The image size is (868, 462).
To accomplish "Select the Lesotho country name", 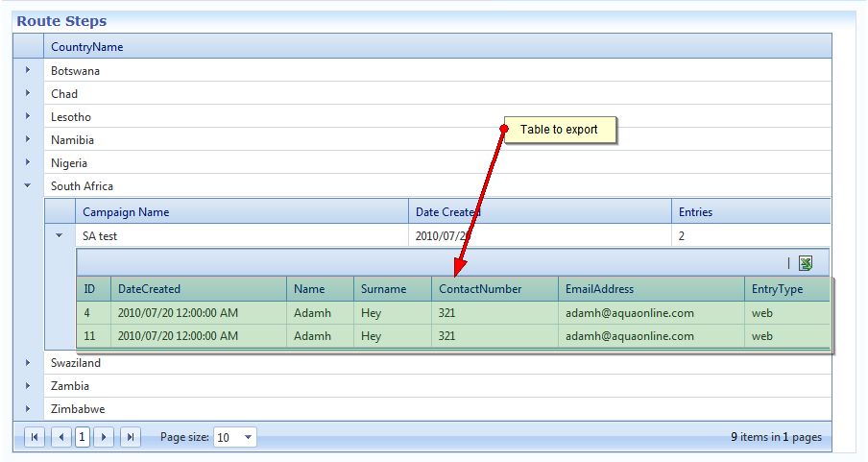I will (x=71, y=117).
